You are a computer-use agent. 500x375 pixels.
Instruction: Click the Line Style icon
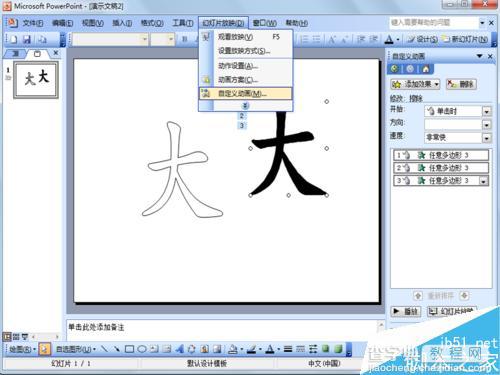(x=288, y=349)
